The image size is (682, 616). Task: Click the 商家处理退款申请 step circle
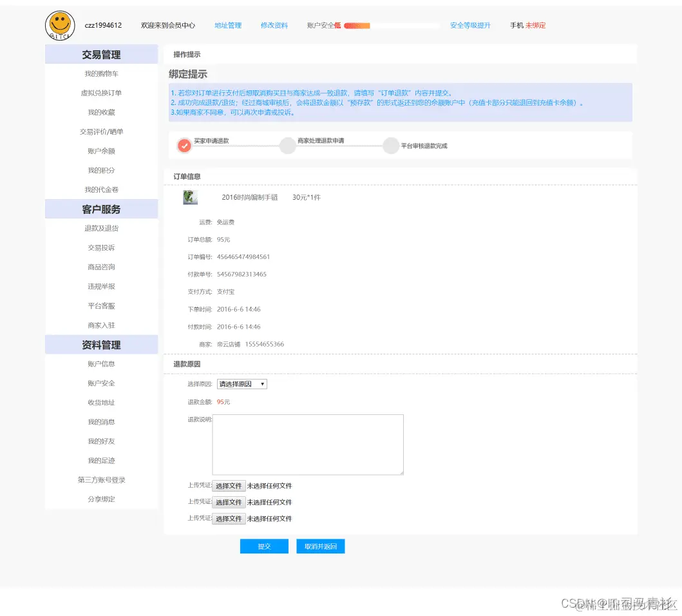pyautogui.click(x=288, y=145)
